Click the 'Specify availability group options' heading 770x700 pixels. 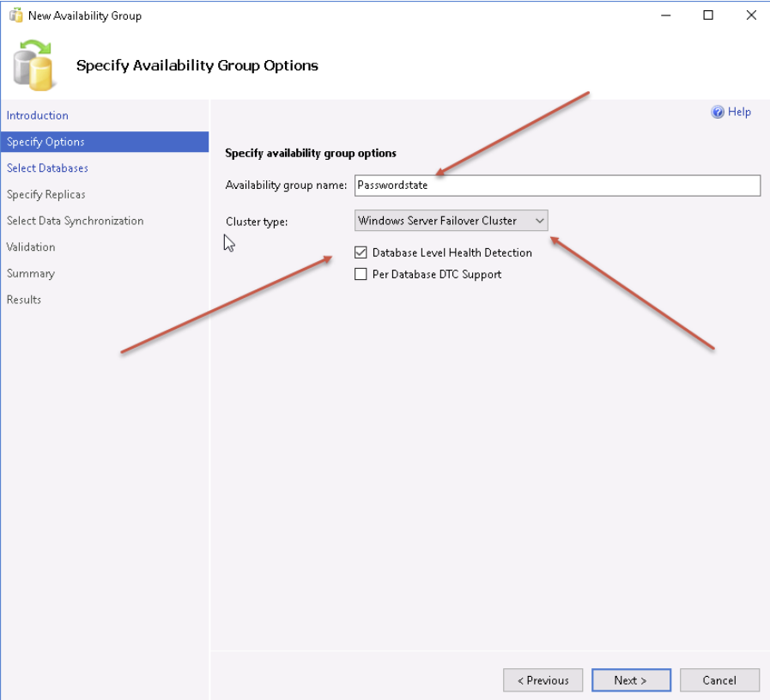point(311,153)
